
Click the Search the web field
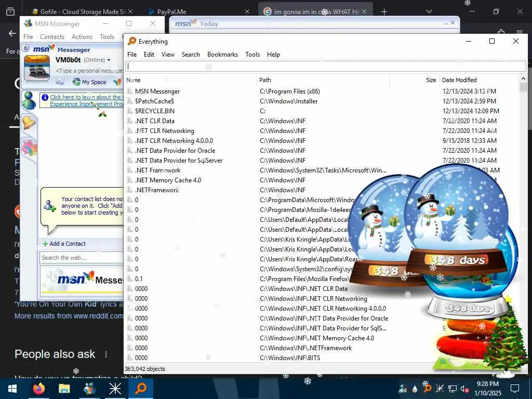(x=82, y=258)
